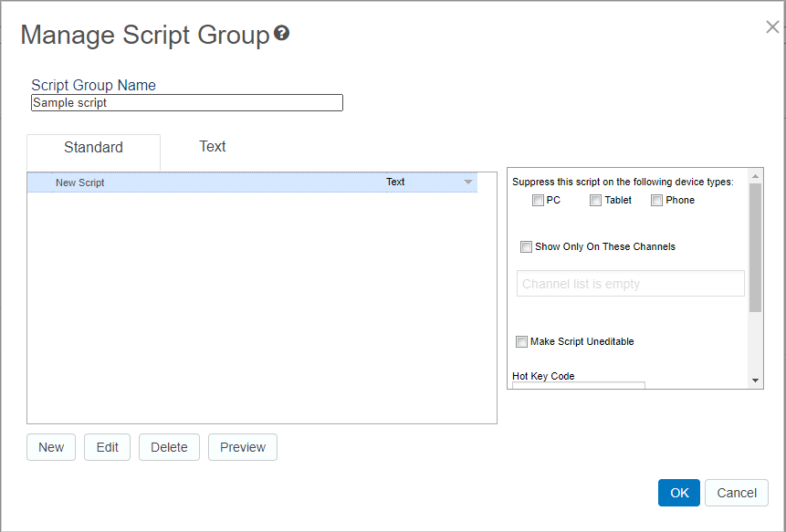Switch to the Text tab
This screenshot has height=532, width=786.
click(x=213, y=147)
